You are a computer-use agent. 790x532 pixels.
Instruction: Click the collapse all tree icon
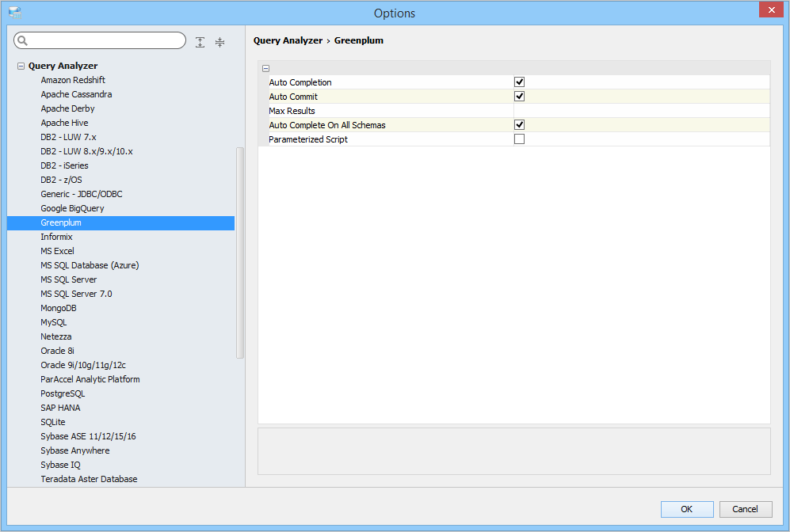click(x=219, y=42)
